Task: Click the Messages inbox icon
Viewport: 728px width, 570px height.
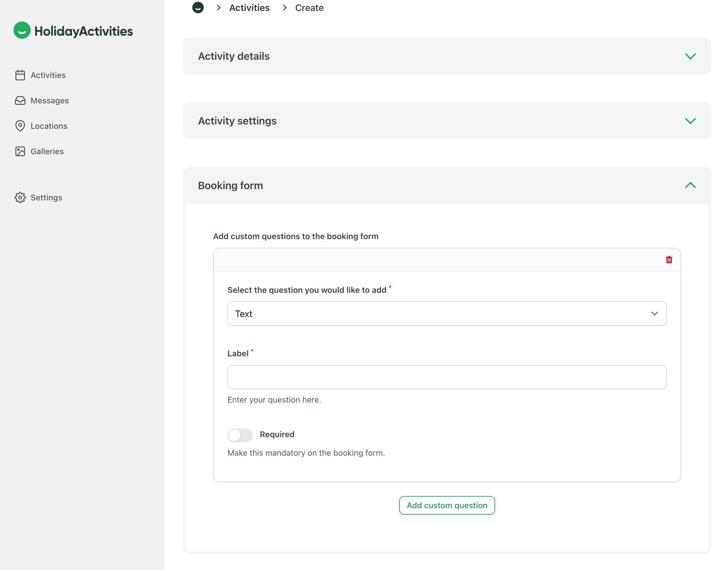Action: tap(20, 100)
